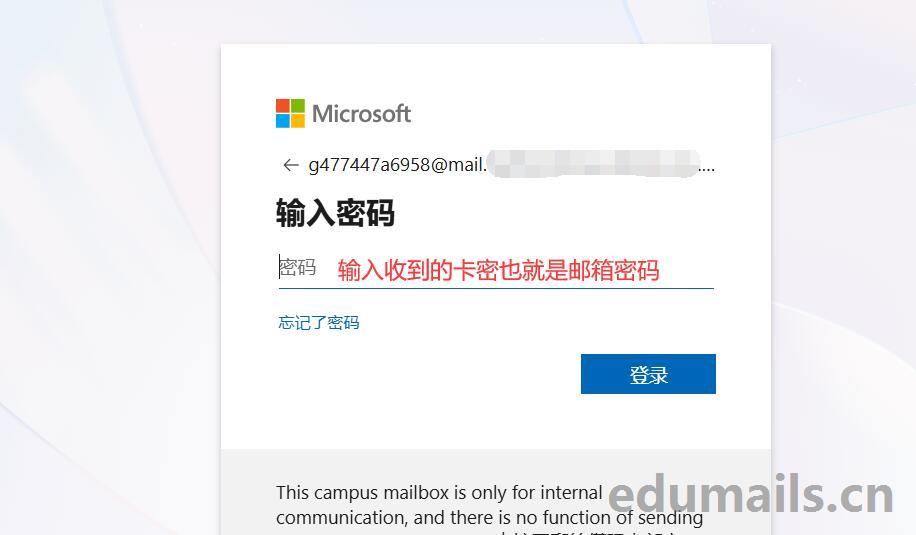This screenshot has height=535, width=916.
Task: Click the back arrow beside the email address
Action: (x=290, y=165)
